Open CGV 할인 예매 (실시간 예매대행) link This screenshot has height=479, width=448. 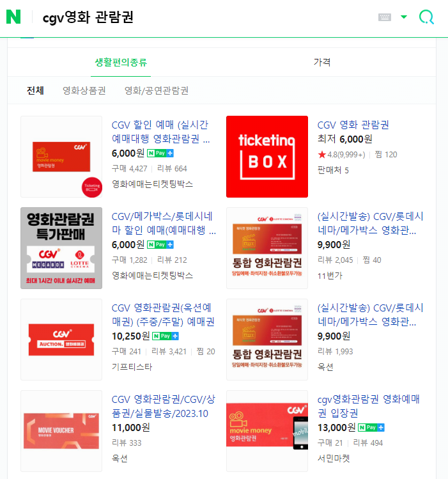pos(160,132)
